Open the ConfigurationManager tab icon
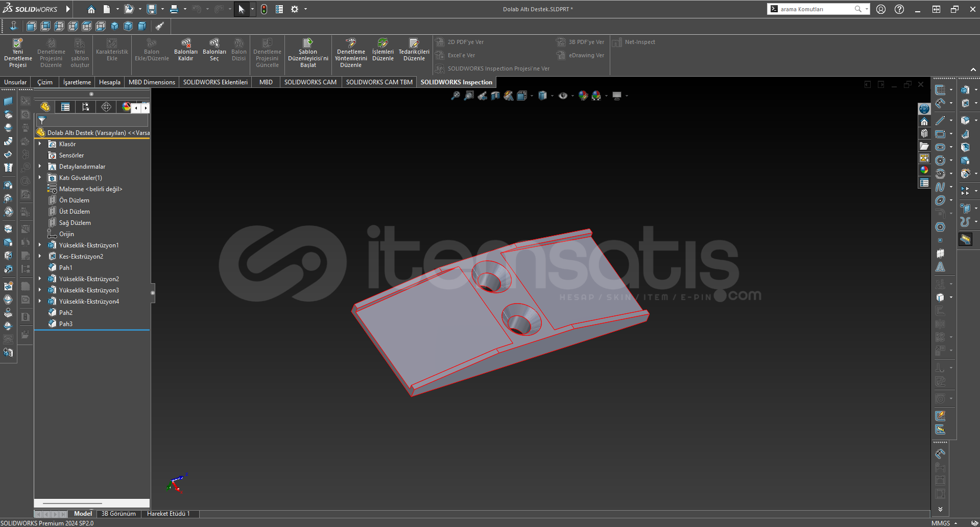 (86, 107)
